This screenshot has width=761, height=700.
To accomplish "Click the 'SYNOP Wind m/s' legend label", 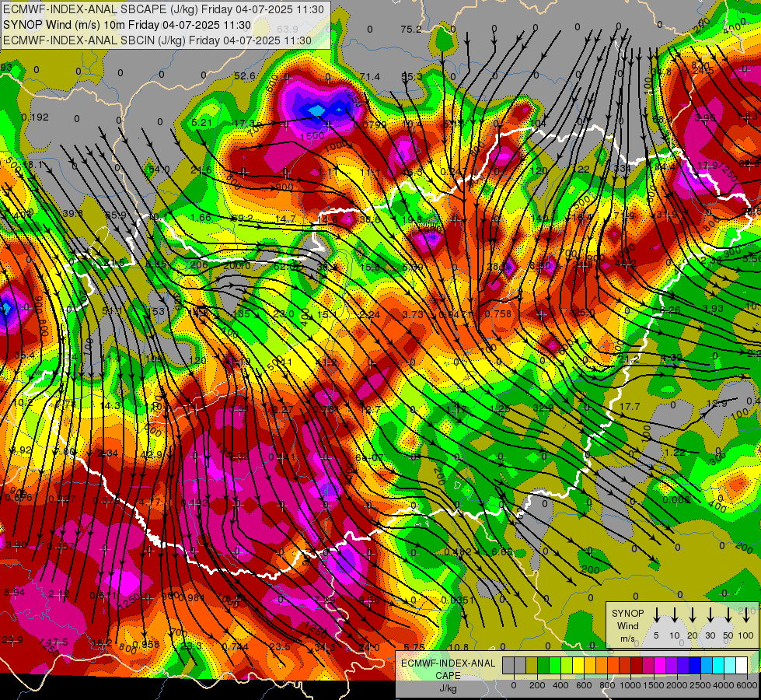I will coord(627,626).
